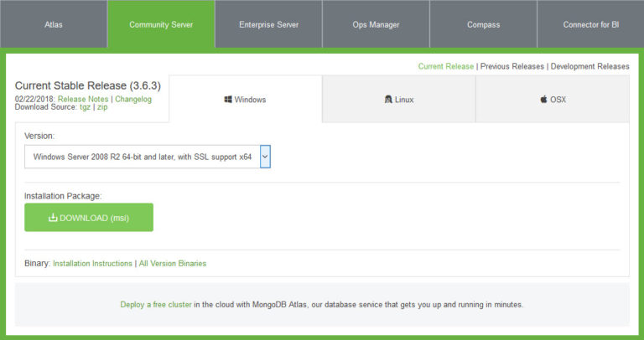Click the download arrow icon on green button
This screenshot has width=644, height=340.
[53, 218]
